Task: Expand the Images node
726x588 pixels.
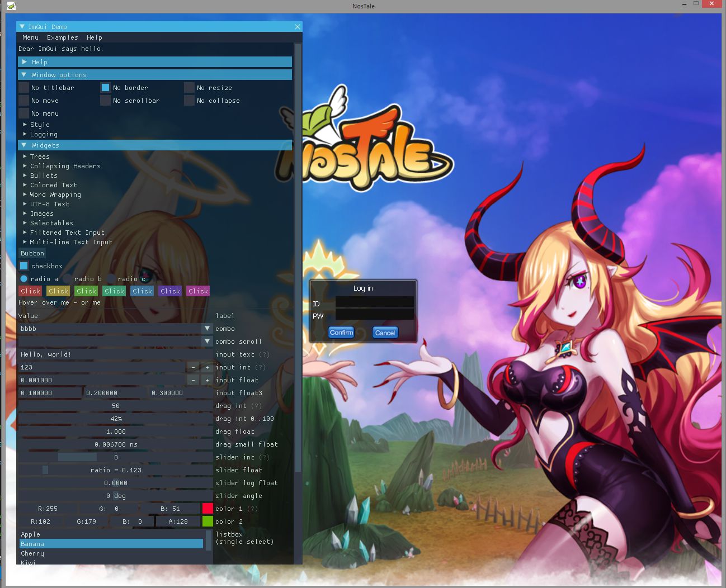Action: (x=37, y=214)
